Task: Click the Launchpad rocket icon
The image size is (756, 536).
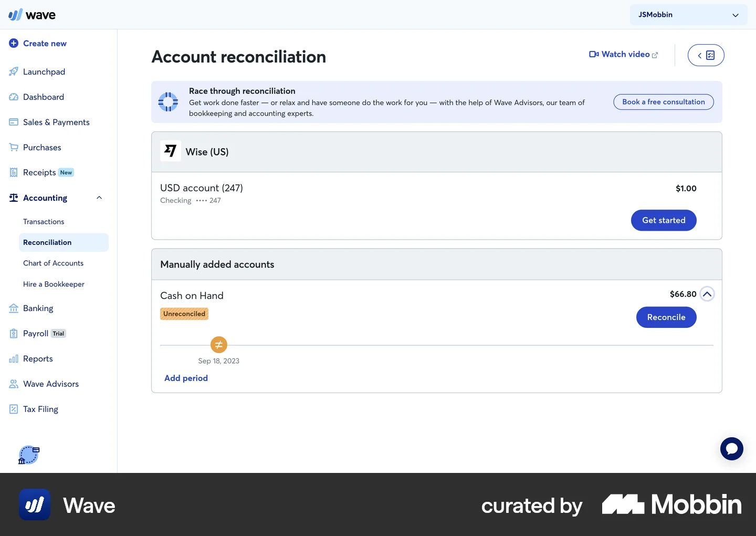Action: (14, 71)
